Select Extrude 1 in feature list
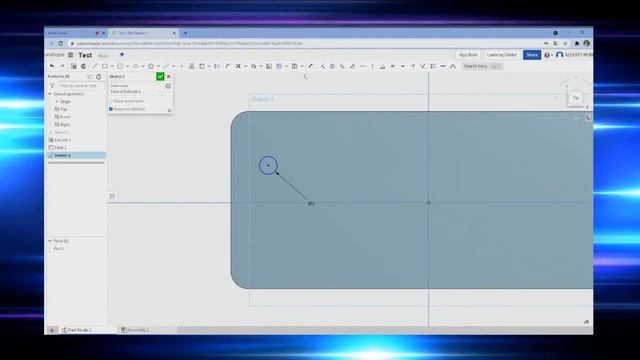 (63, 140)
